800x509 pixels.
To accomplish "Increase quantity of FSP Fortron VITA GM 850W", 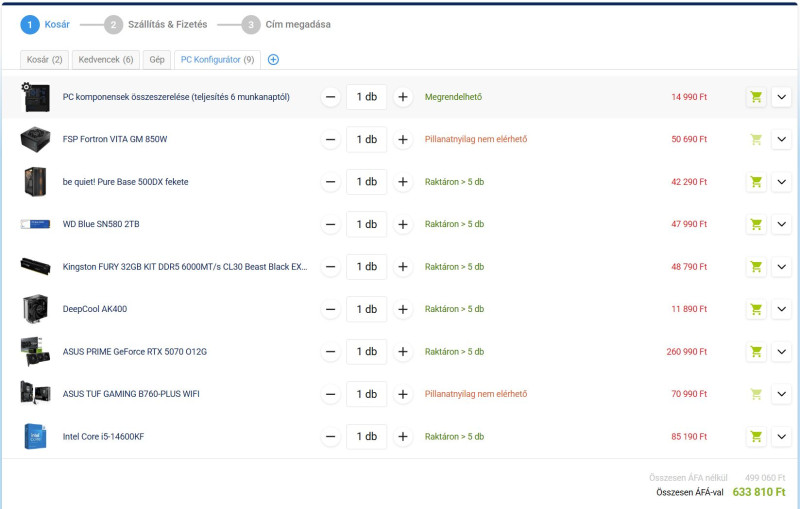I will 403,139.
